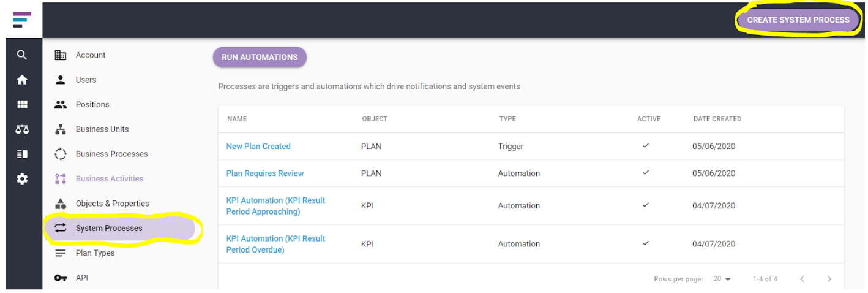
Task: Open the System Processes menu item
Action: pyautogui.click(x=120, y=228)
